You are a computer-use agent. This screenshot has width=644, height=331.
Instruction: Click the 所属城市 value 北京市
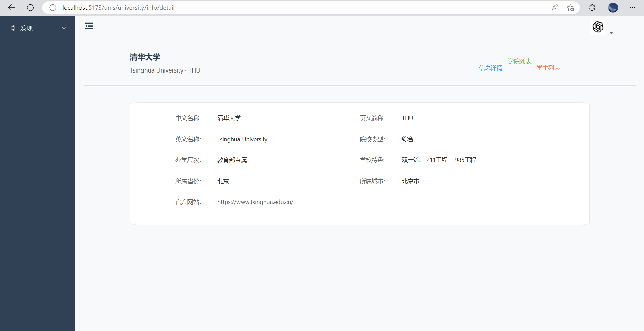pyautogui.click(x=411, y=181)
